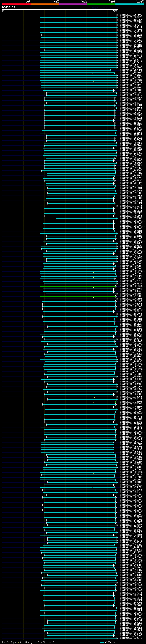Click the UniRef100_Q43312 label
Viewport: 146px width, 644px height.
coord(131,32)
